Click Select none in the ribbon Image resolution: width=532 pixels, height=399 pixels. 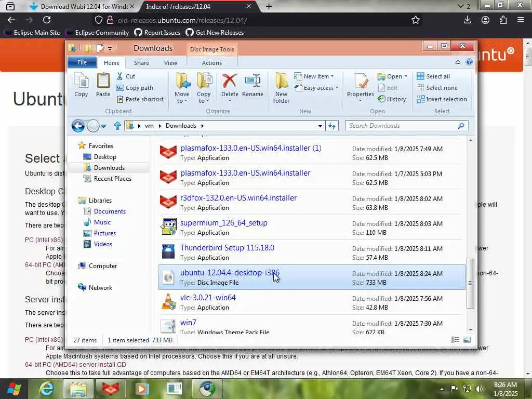437,88
